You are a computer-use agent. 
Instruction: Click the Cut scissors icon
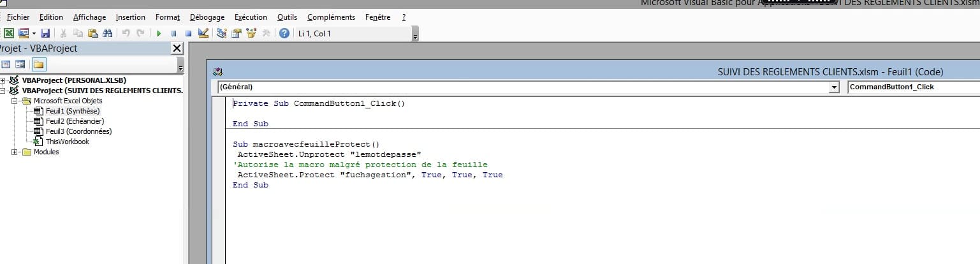tap(64, 33)
